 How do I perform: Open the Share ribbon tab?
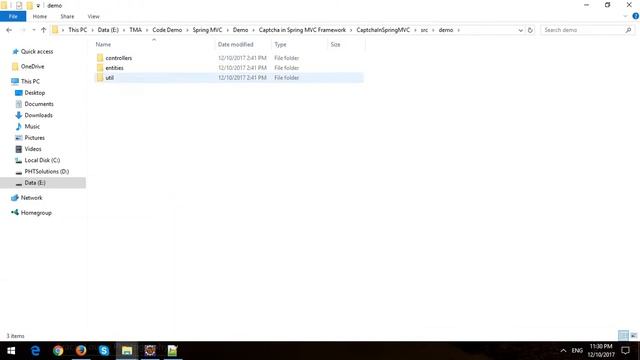[x=67, y=16]
